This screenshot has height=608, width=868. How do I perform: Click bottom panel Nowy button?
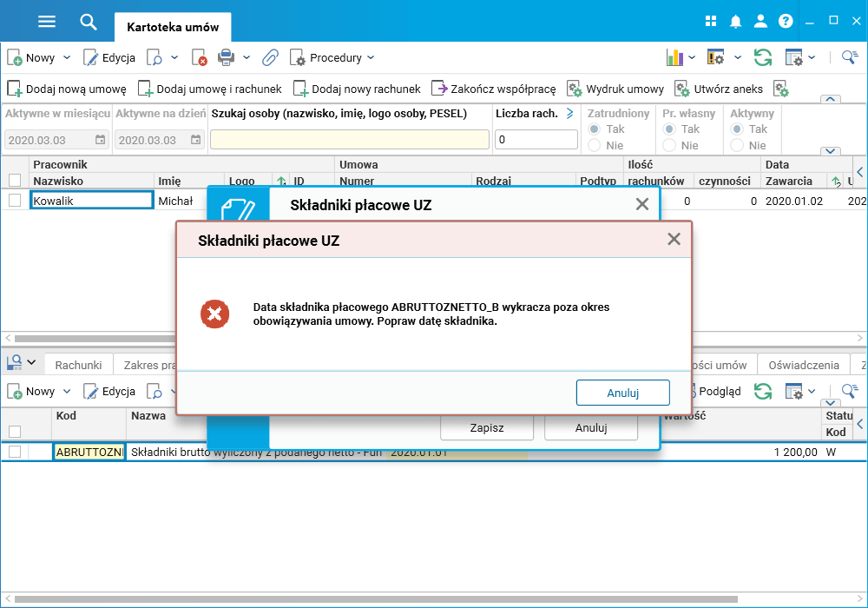pyautogui.click(x=31, y=392)
